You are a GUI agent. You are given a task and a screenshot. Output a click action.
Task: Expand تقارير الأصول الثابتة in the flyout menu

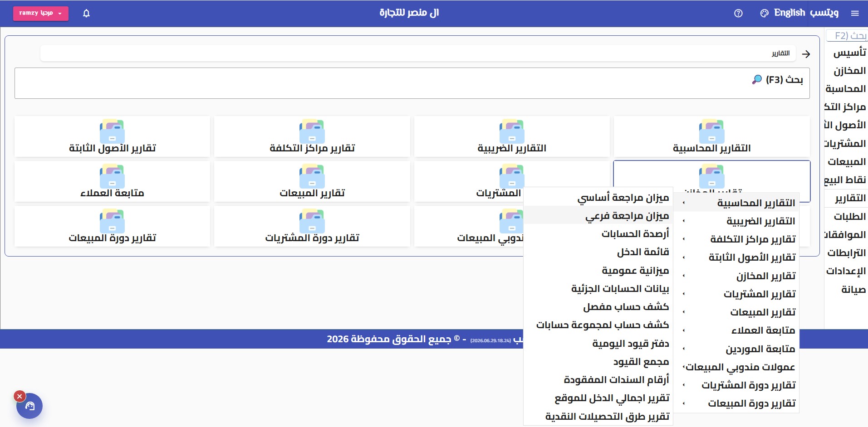[736, 257]
